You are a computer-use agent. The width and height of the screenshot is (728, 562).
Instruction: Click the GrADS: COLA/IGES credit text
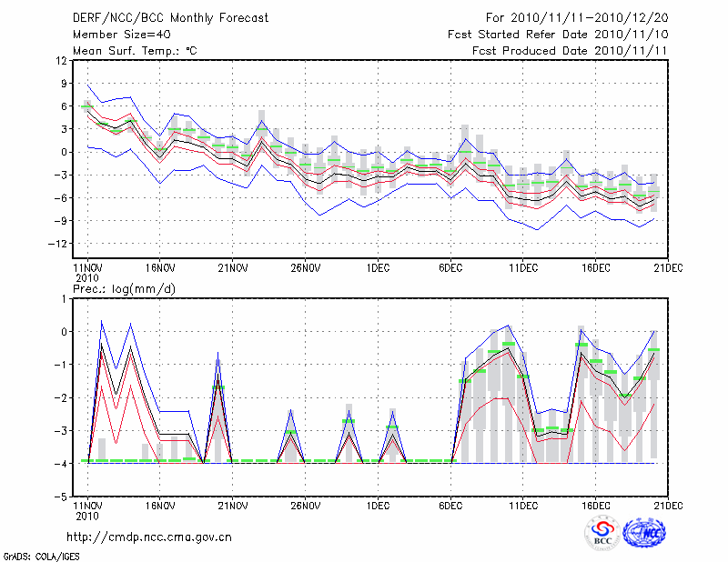coord(39,555)
